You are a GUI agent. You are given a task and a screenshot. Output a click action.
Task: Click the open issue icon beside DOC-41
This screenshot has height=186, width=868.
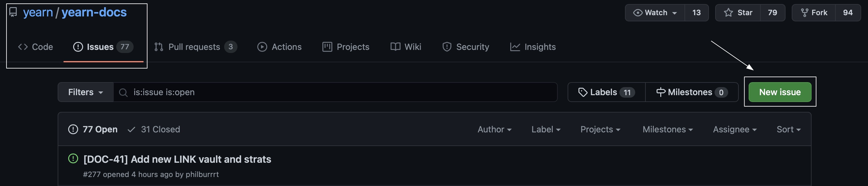pos(73,159)
